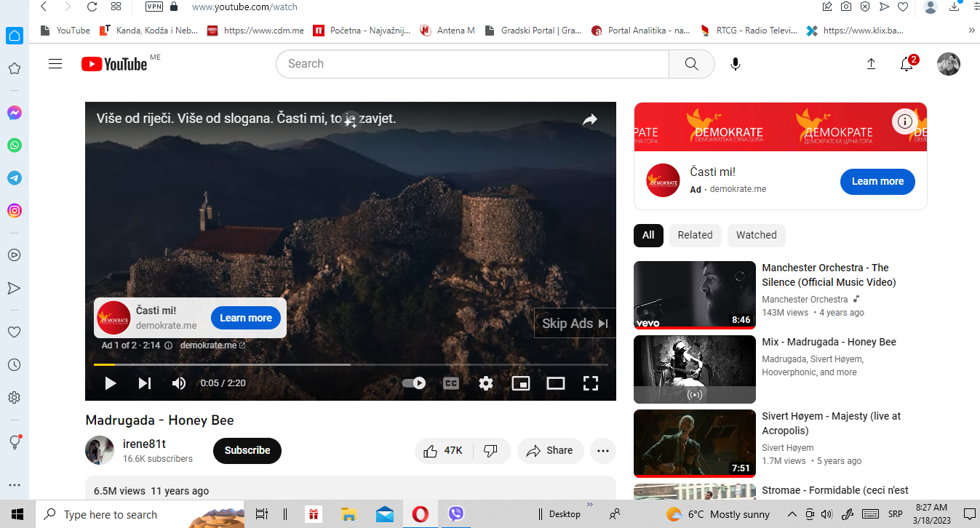The width and height of the screenshot is (980, 528).
Task: Open Manchester Orchestra The Silence thumbnail
Action: 695,295
